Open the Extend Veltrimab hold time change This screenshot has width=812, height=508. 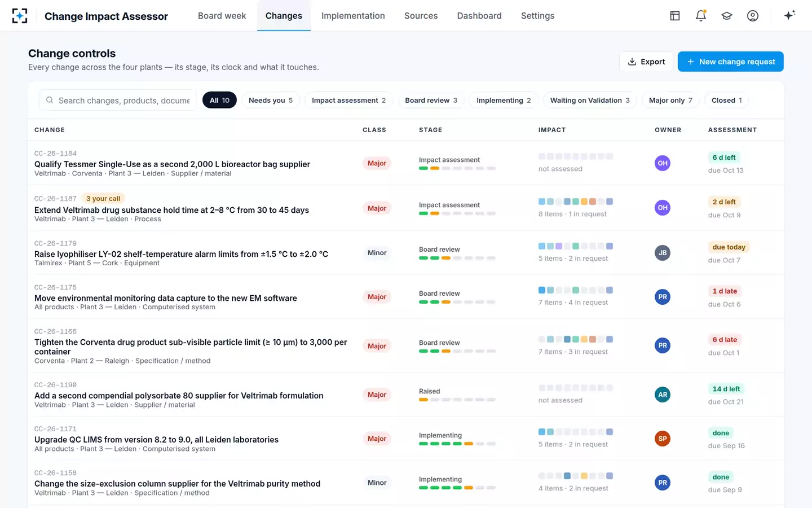click(171, 210)
